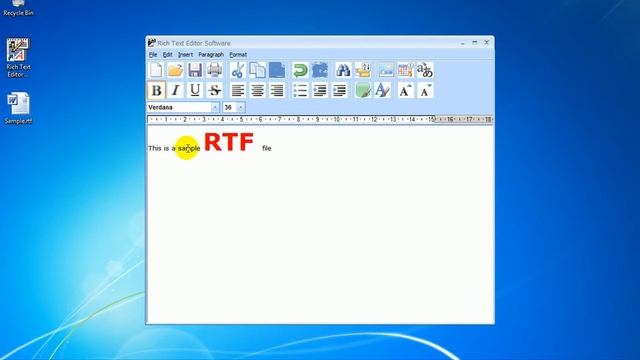Close the Rich Text Editor window
This screenshot has height=360, width=640.
coord(487,42)
